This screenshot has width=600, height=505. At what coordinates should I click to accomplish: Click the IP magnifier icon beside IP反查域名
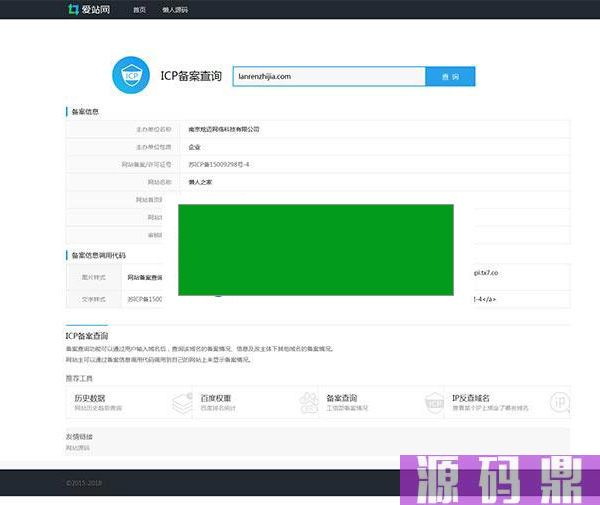[560, 403]
